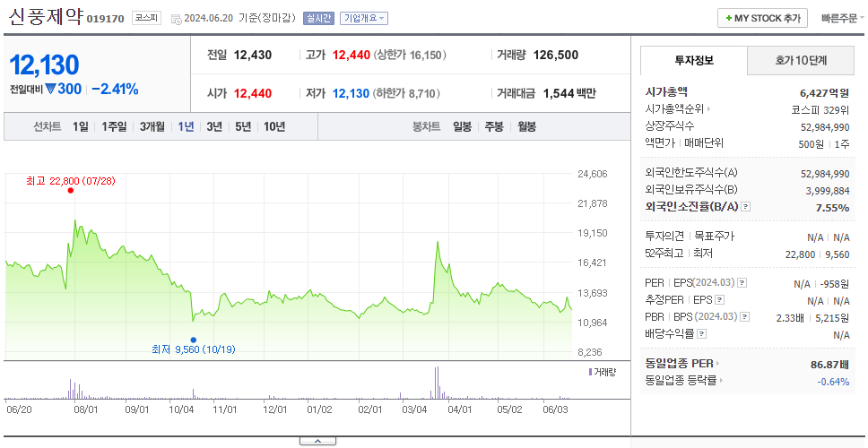Show the 1주일 line chart
868x448 pixels.
tap(114, 126)
